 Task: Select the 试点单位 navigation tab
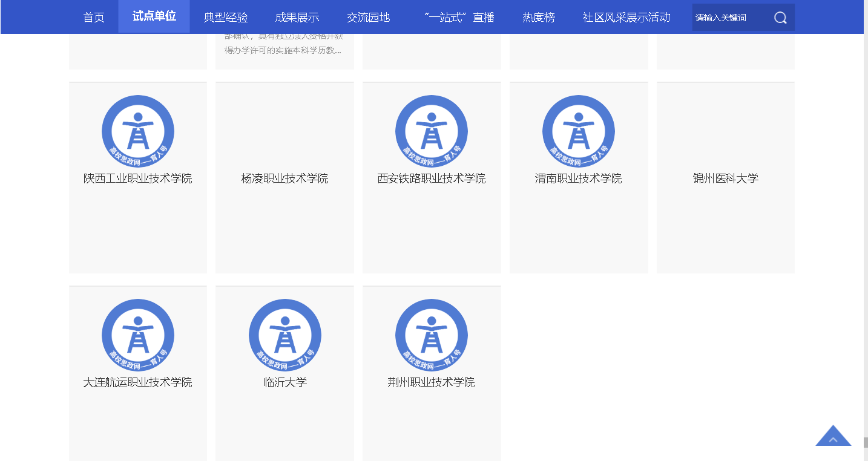tap(154, 16)
